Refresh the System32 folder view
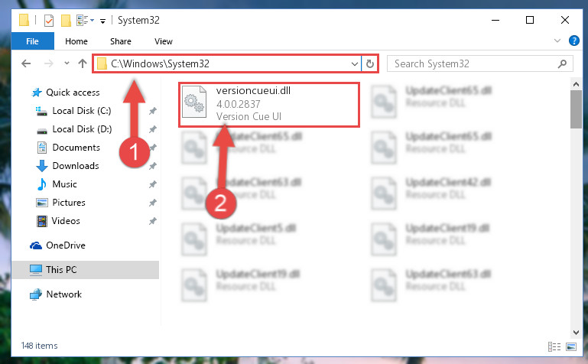The height and width of the screenshot is (364, 588). (370, 63)
